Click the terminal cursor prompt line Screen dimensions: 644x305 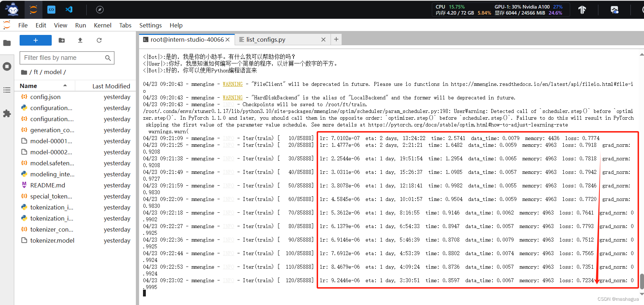click(144, 293)
